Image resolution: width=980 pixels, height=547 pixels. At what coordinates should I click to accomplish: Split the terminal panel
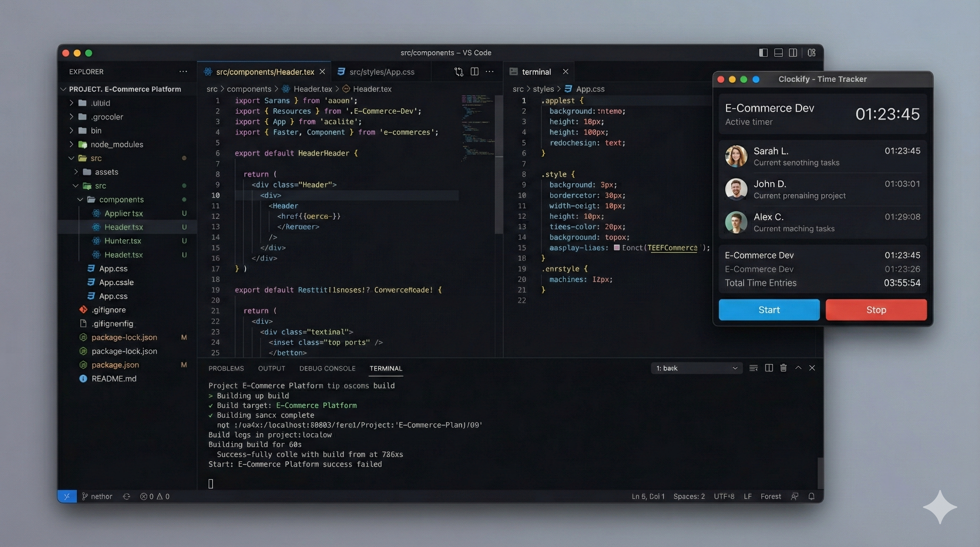coord(768,368)
